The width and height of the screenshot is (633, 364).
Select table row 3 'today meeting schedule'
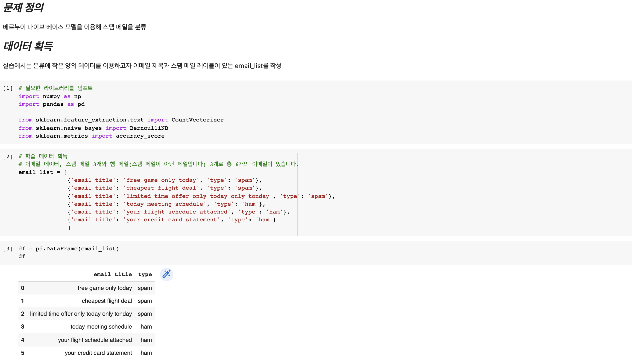[101, 326]
